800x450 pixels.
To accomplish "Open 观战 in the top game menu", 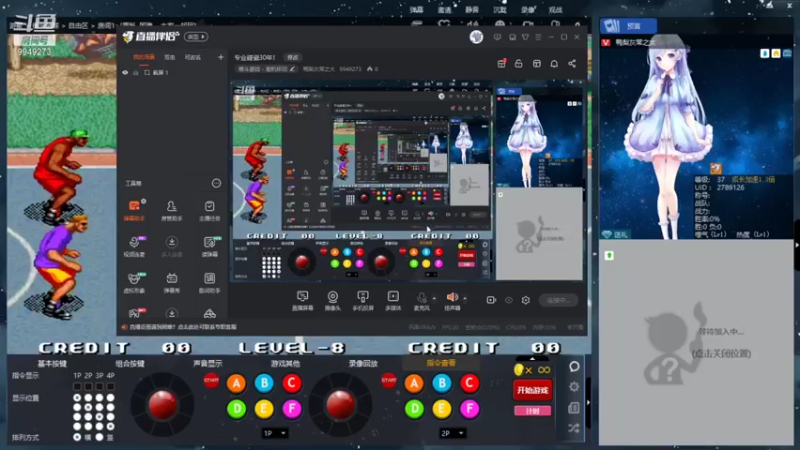I will coord(555,10).
